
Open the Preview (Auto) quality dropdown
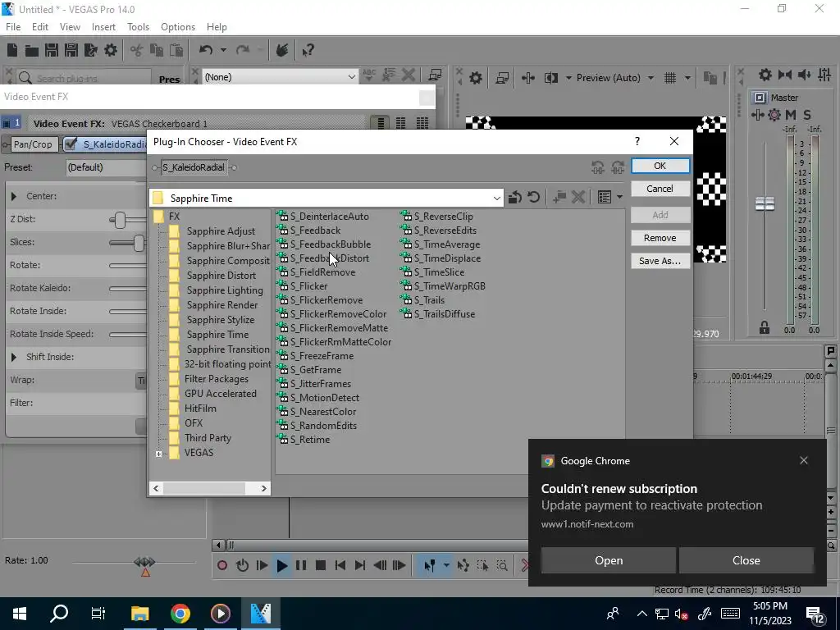[651, 78]
